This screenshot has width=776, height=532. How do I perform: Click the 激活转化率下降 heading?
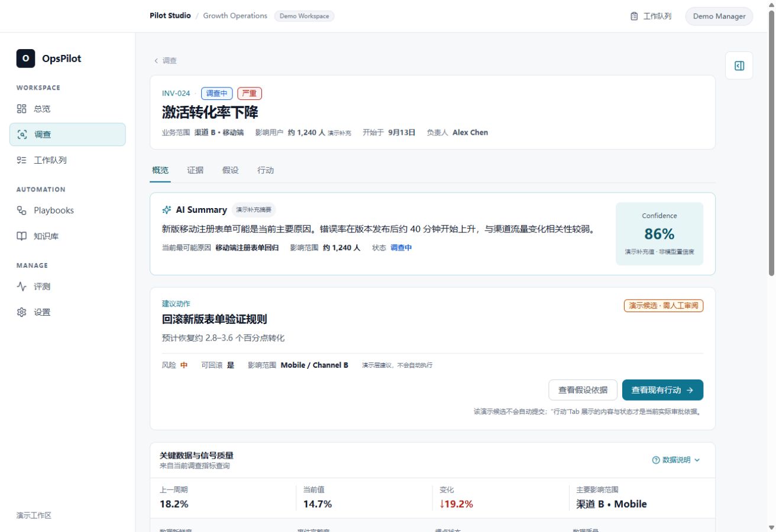point(210,112)
